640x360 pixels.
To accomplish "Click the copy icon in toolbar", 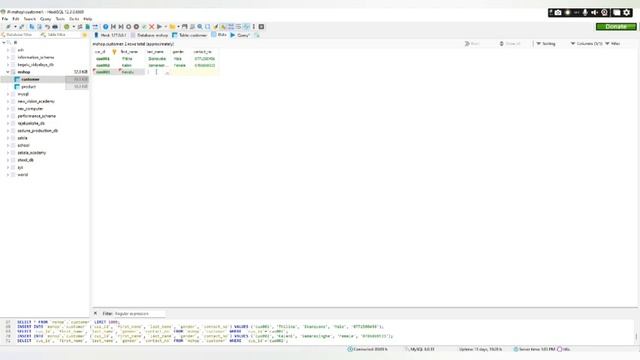I will click(x=32, y=27).
